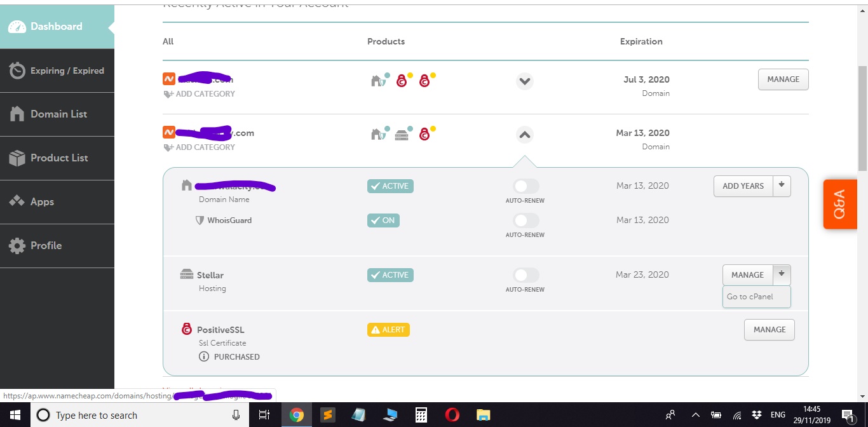Click the Dropbox system tray icon

(756, 415)
